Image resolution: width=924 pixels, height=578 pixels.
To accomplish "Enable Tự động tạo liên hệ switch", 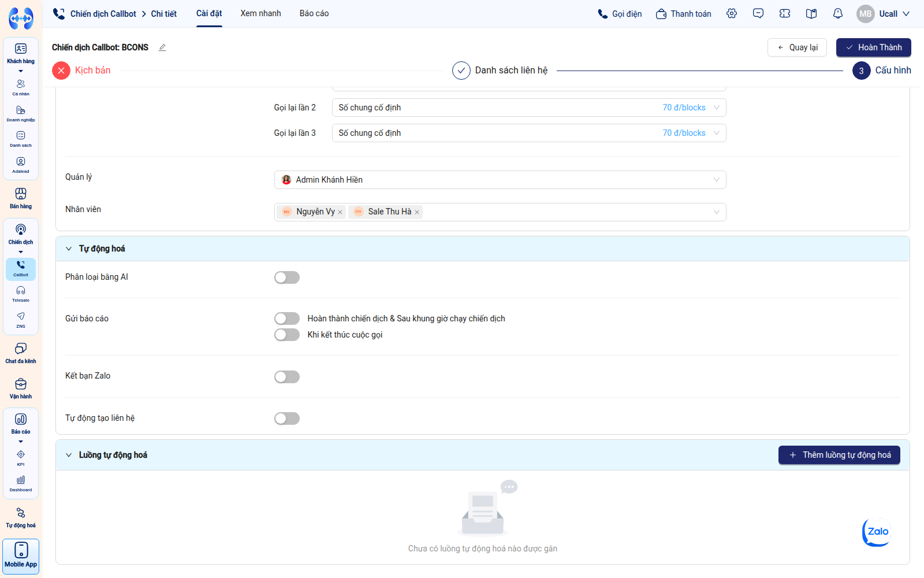I will pyautogui.click(x=287, y=418).
